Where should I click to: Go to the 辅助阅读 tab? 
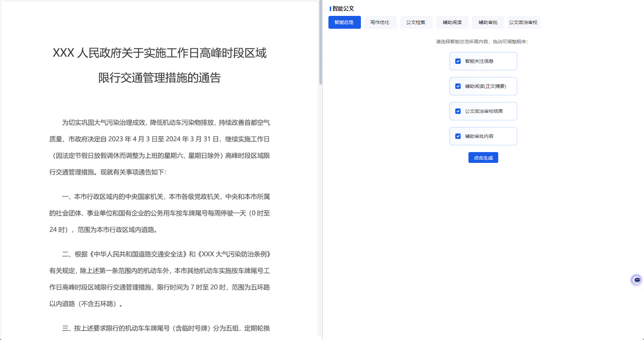point(452,22)
